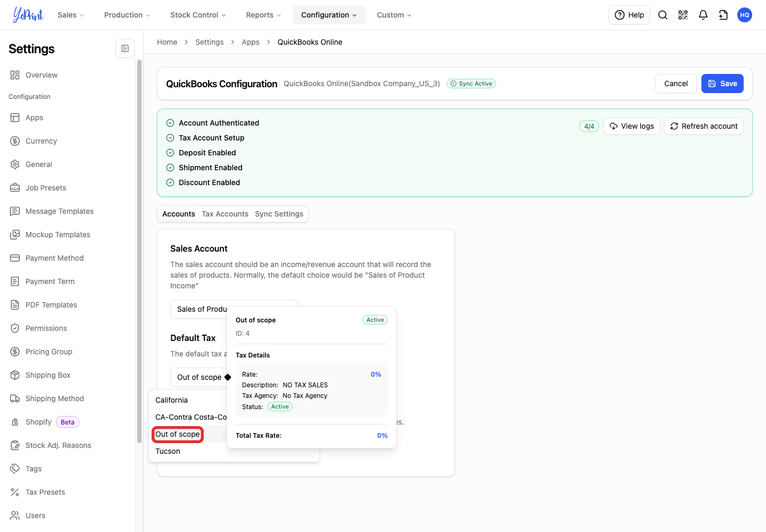Click the YoPrint logo

(x=28, y=15)
